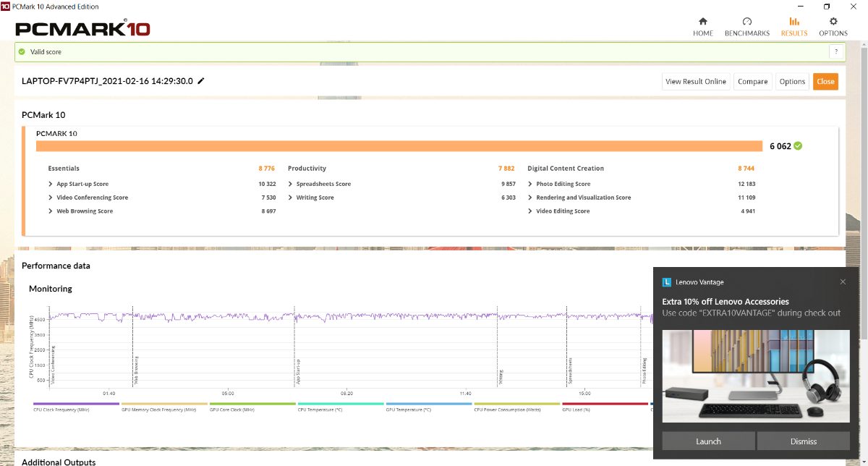
Task: Expand Video Conferencing Score row
Action: click(51, 198)
